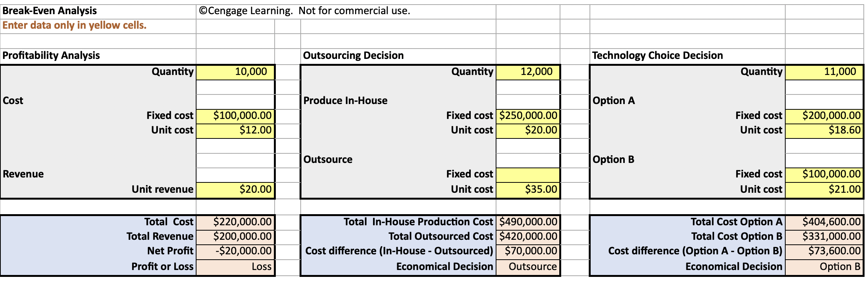Image resolution: width=868 pixels, height=283 pixels.
Task: Click the Profit or Loss label
Action: (162, 267)
